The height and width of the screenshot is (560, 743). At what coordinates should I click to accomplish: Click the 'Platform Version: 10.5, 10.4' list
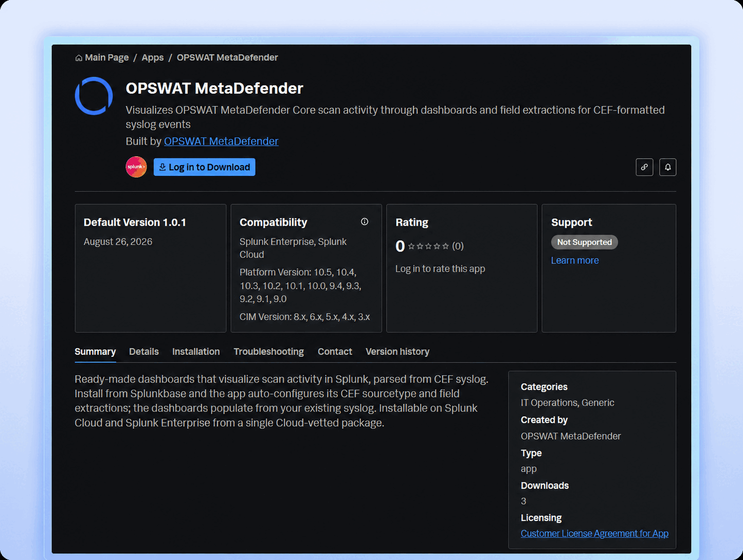click(x=300, y=285)
